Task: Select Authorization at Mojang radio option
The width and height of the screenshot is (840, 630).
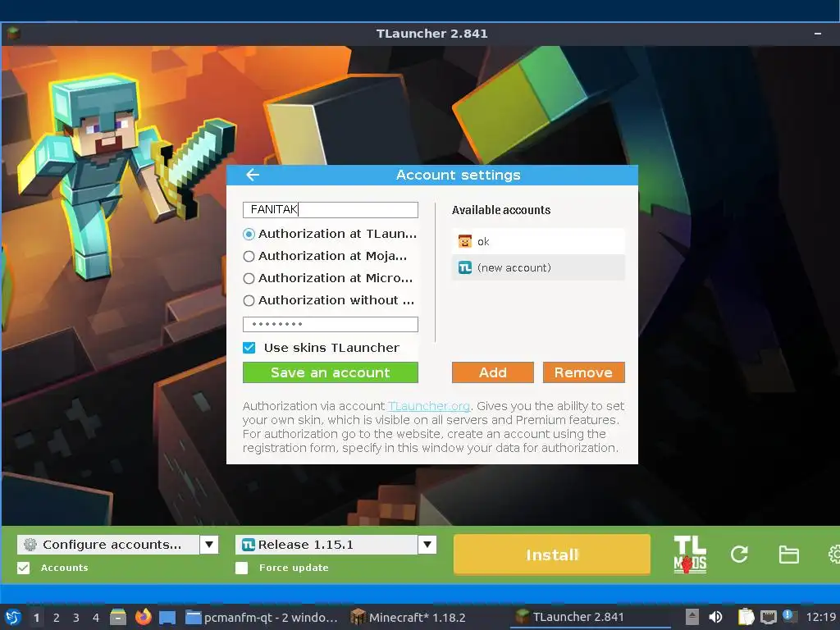Action: (249, 257)
